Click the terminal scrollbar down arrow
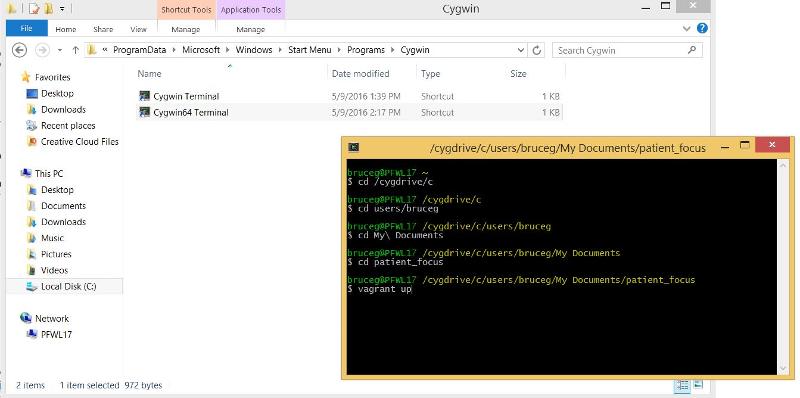 783,368
